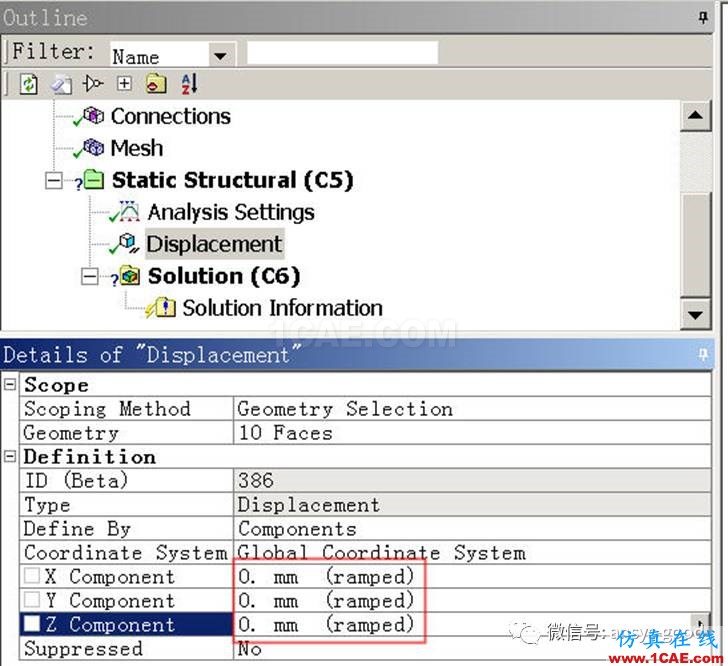Click the outline vertical scrollbar thumb

pyautogui.click(x=696, y=244)
